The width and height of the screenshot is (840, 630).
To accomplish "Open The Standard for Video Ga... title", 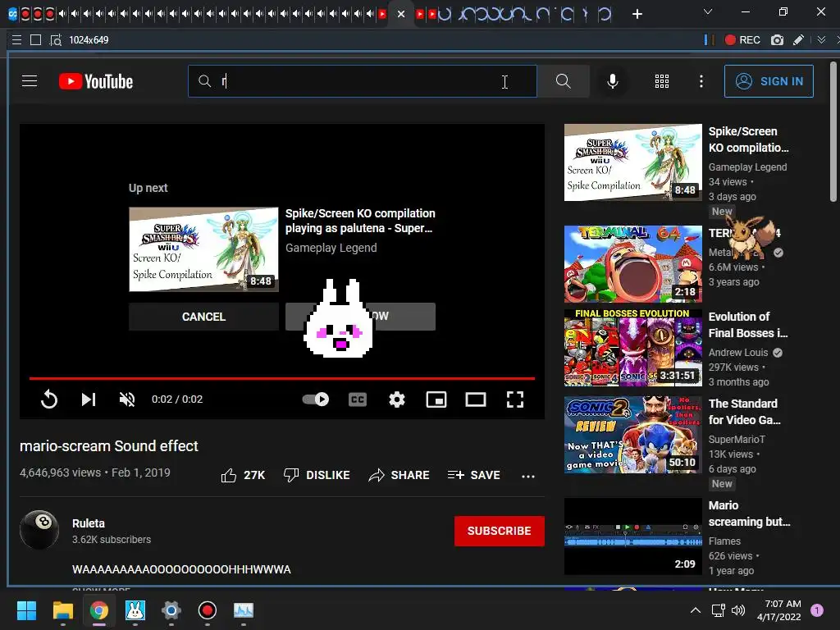I will click(x=744, y=412).
